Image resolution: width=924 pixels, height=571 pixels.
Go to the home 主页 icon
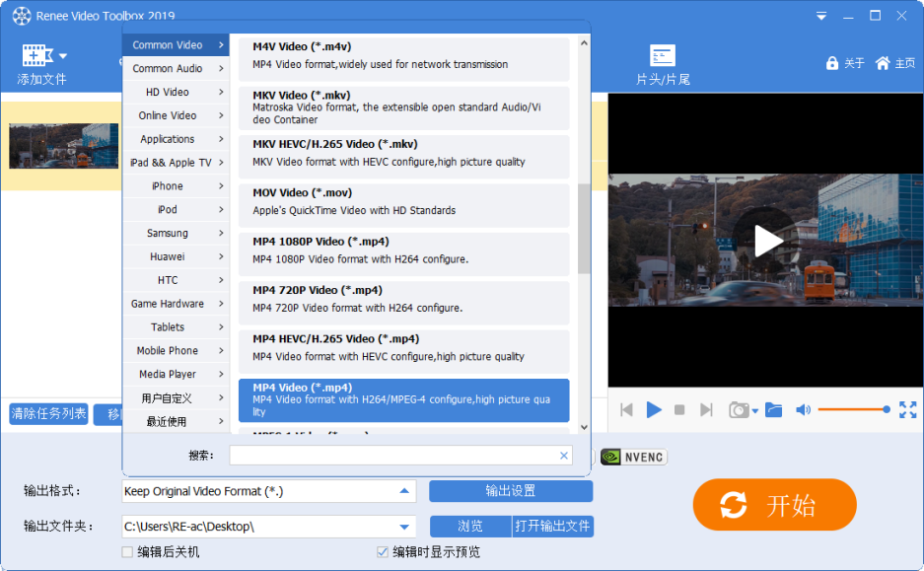coord(883,63)
